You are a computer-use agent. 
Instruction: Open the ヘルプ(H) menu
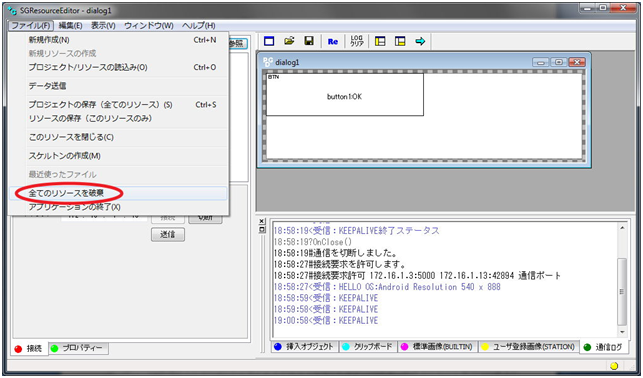tap(199, 25)
